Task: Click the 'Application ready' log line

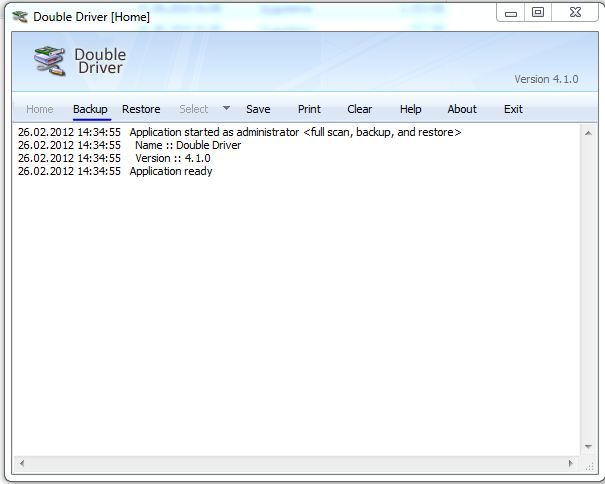Action: click(x=115, y=171)
